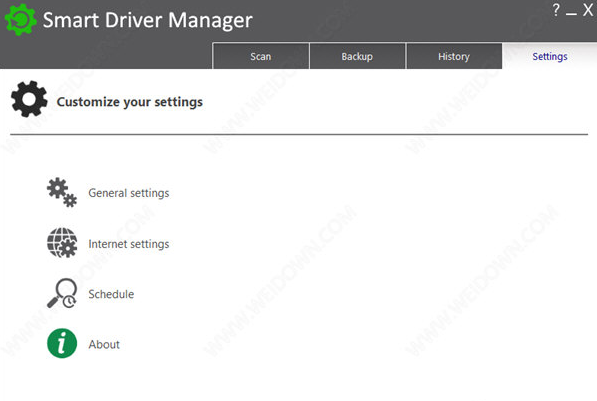Click the globe-with-gear Internet settings icon
This screenshot has height=401, width=597.
(62, 243)
